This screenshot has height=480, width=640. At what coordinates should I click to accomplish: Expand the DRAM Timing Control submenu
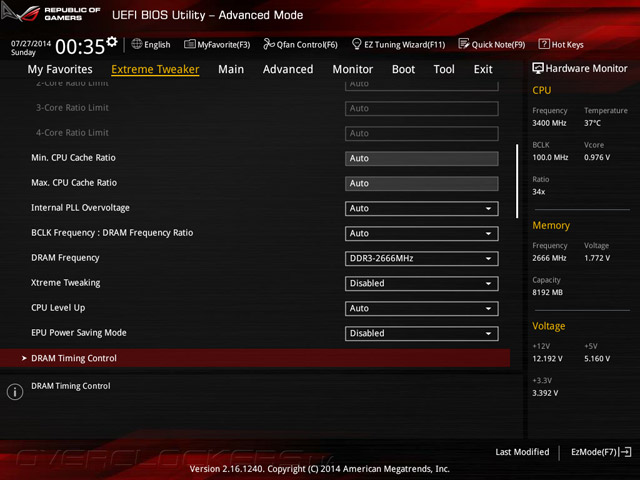[x=255, y=358]
